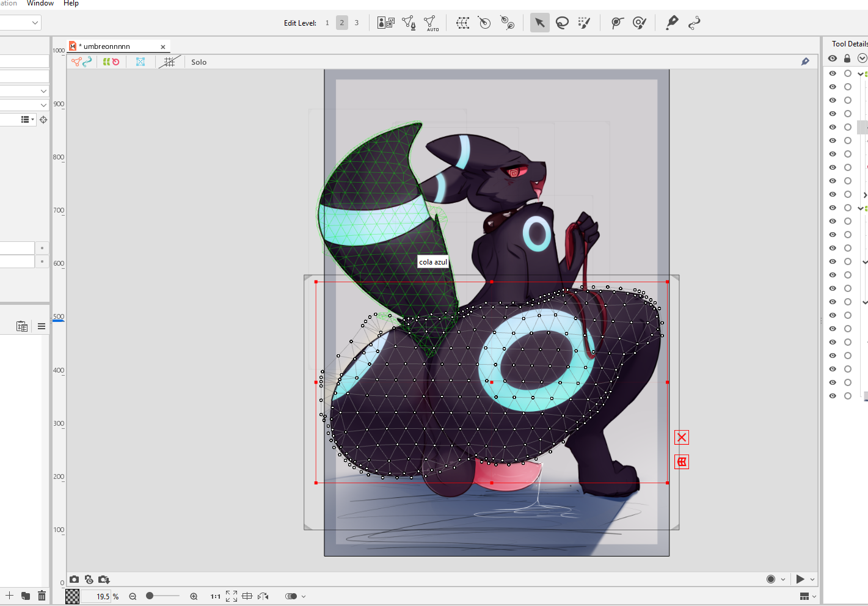Zoom in with the plus magnifier

coord(194,596)
